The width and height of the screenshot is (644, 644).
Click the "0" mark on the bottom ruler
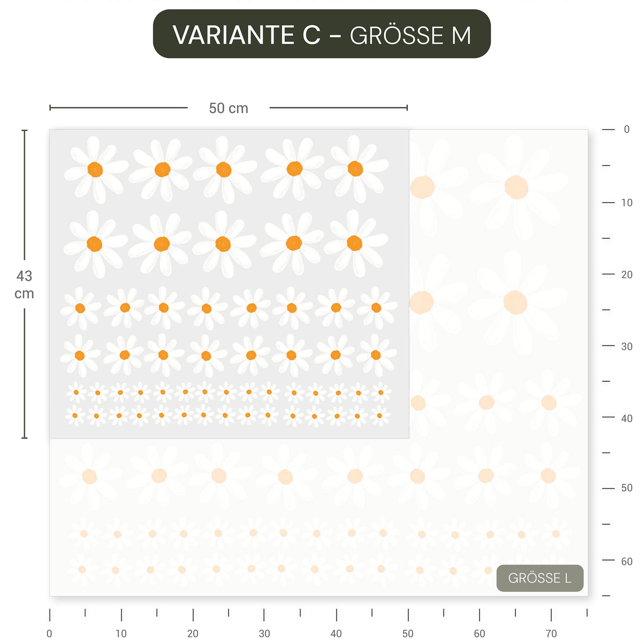pyautogui.click(x=49, y=633)
